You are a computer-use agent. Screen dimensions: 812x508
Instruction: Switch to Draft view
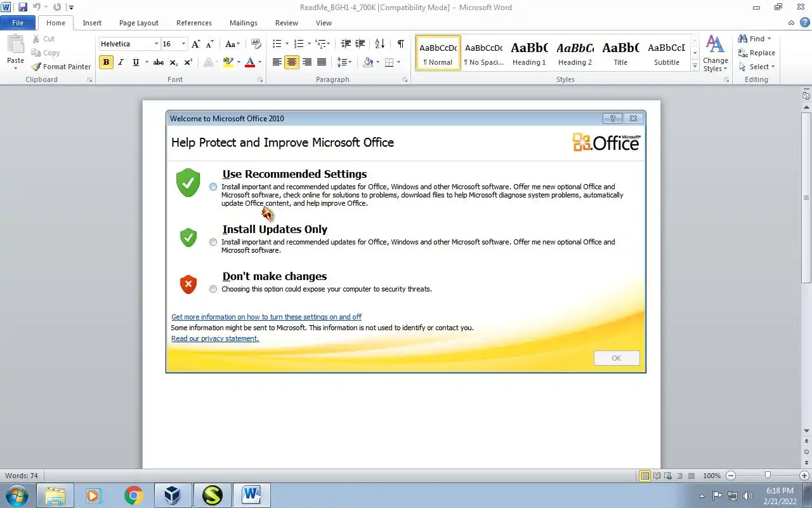691,476
